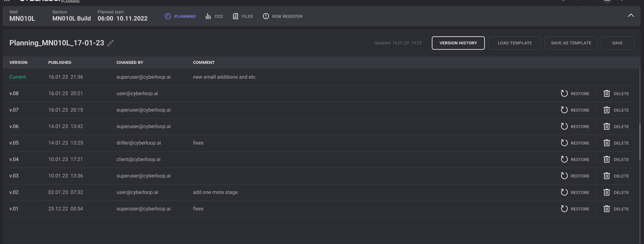The height and width of the screenshot is (244, 644).
Task: Click the Files document icon
Action: pos(235,16)
